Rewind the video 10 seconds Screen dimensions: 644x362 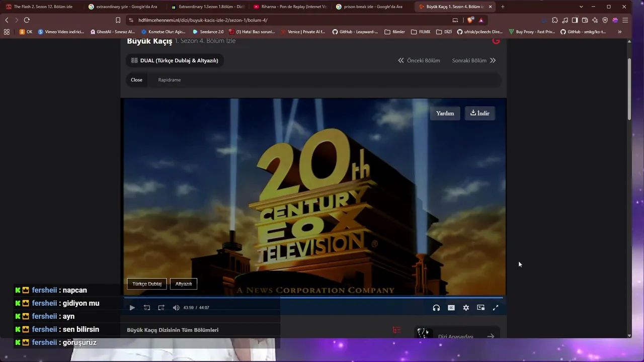[x=147, y=308]
